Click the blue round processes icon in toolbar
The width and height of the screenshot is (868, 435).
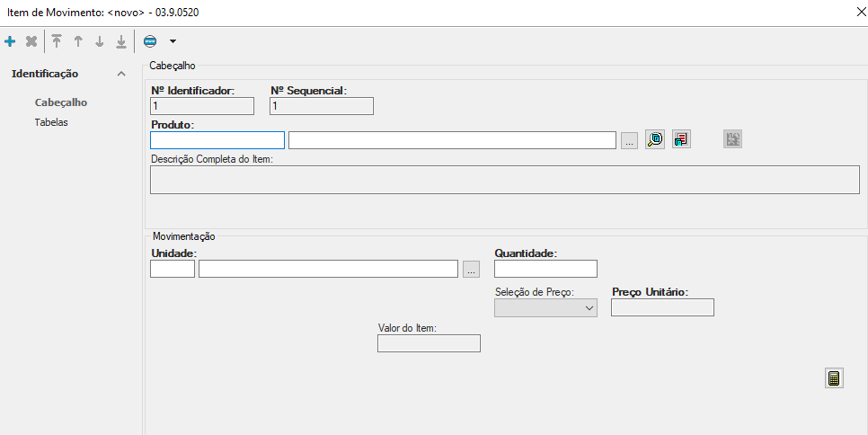[150, 41]
